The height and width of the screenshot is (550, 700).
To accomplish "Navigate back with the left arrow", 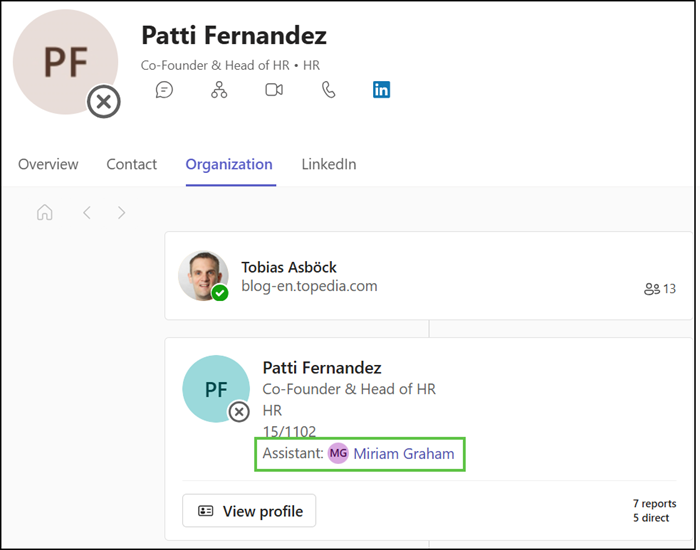I will [87, 212].
